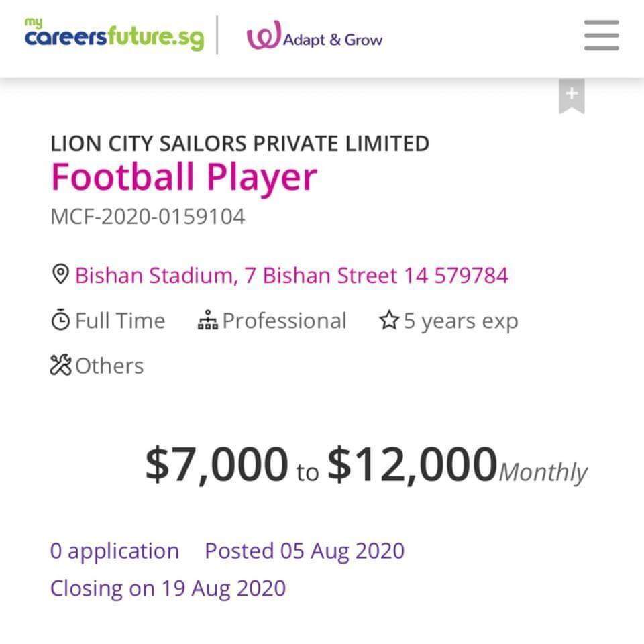Click the $7,000 to $12,000 salary

point(366,465)
